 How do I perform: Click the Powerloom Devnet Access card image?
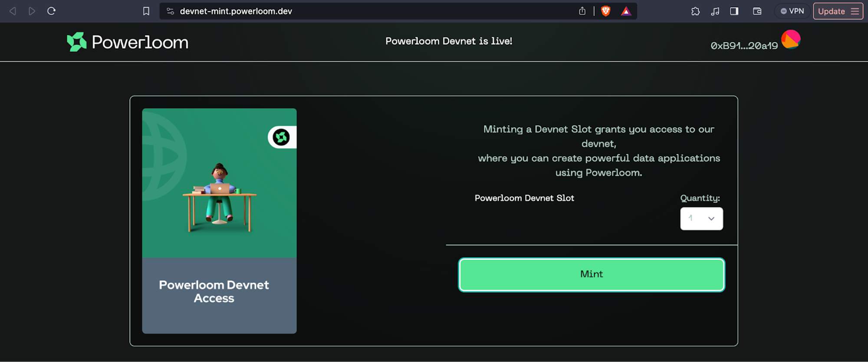tap(219, 183)
